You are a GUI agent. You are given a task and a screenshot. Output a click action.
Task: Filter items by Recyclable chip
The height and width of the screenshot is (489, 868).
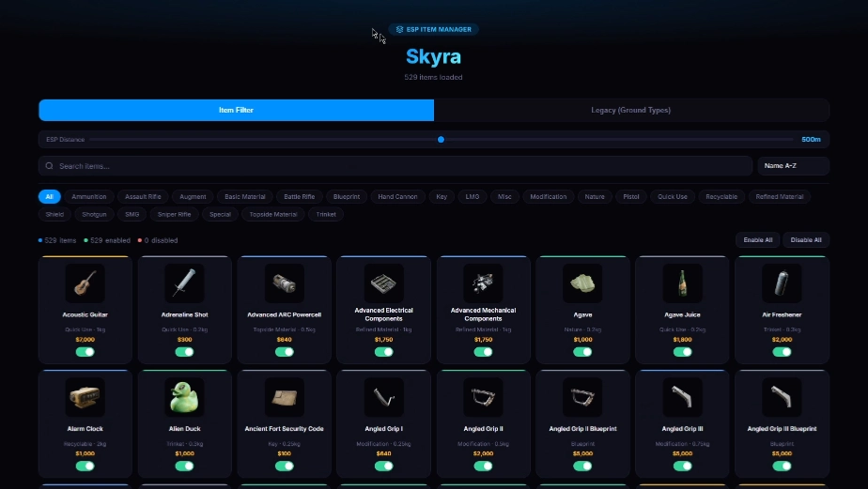[x=721, y=196]
